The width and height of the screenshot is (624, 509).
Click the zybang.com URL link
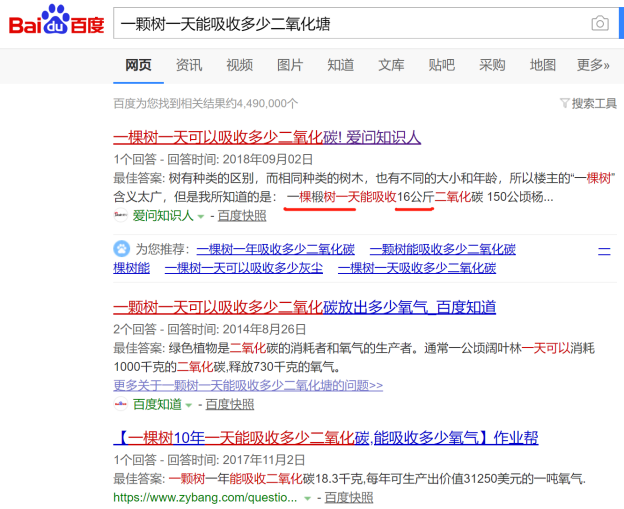[x=205, y=497]
